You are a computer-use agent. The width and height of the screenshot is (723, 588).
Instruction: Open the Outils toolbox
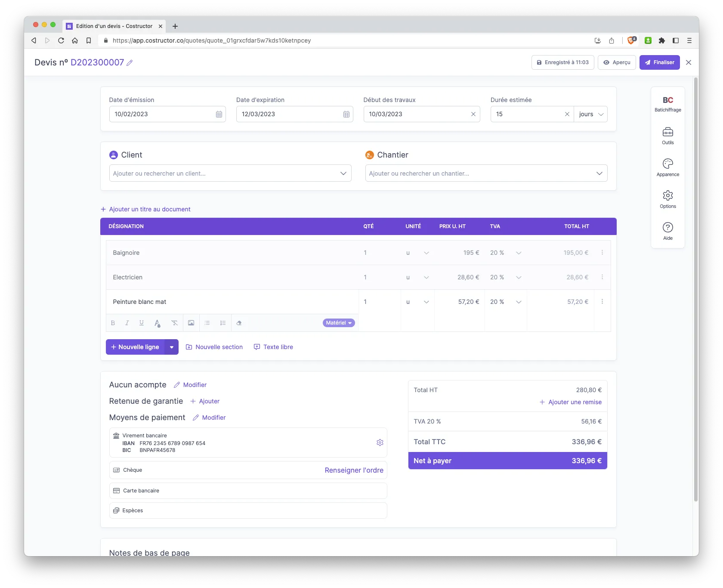click(667, 136)
